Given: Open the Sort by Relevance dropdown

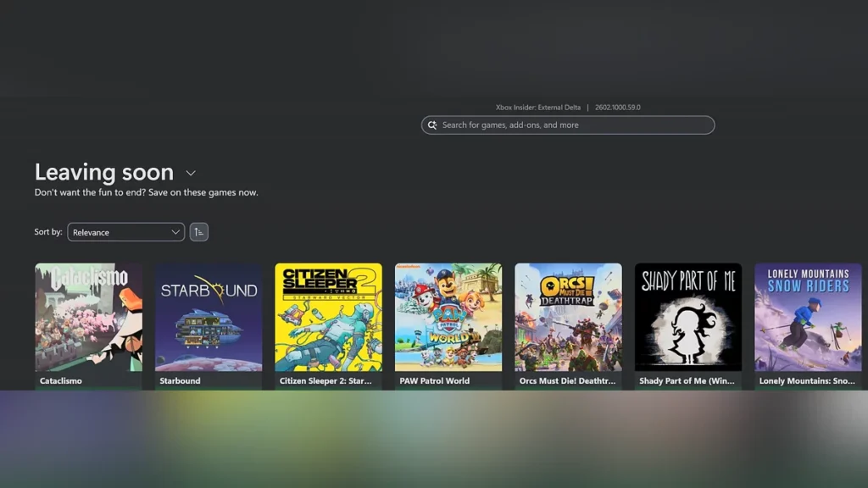Looking at the screenshot, I should [x=125, y=232].
